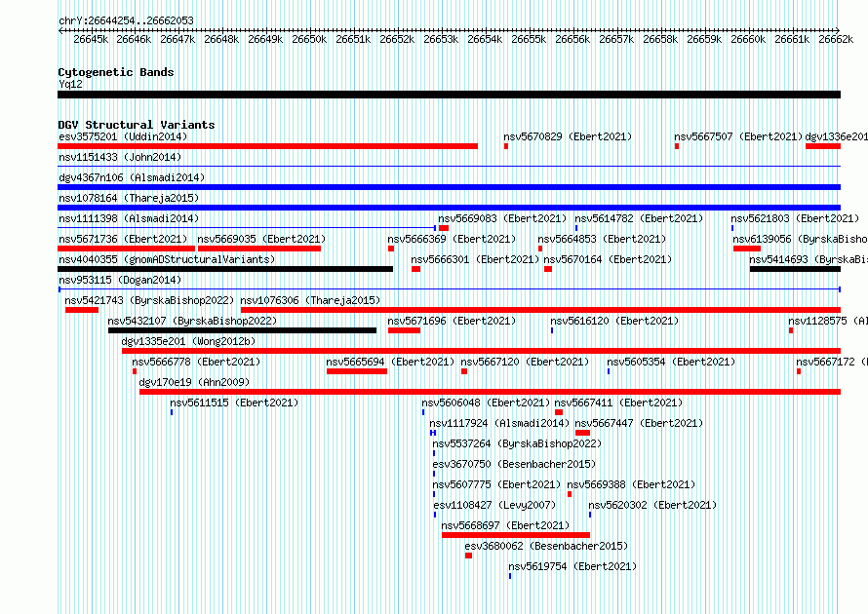Select nsv1078164 (Thareja2015) variant label
The image size is (868, 614).
[129, 198]
